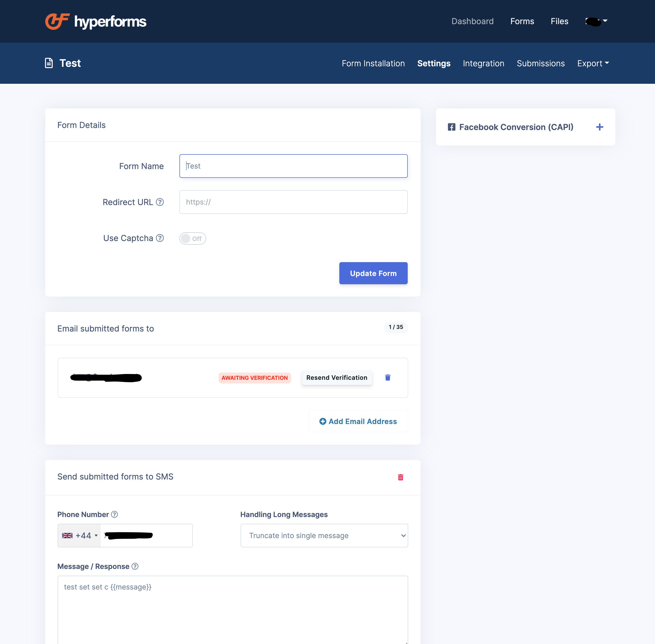The height and width of the screenshot is (644, 655).
Task: Delete the awaiting-verification email via trash icon
Action: (388, 378)
